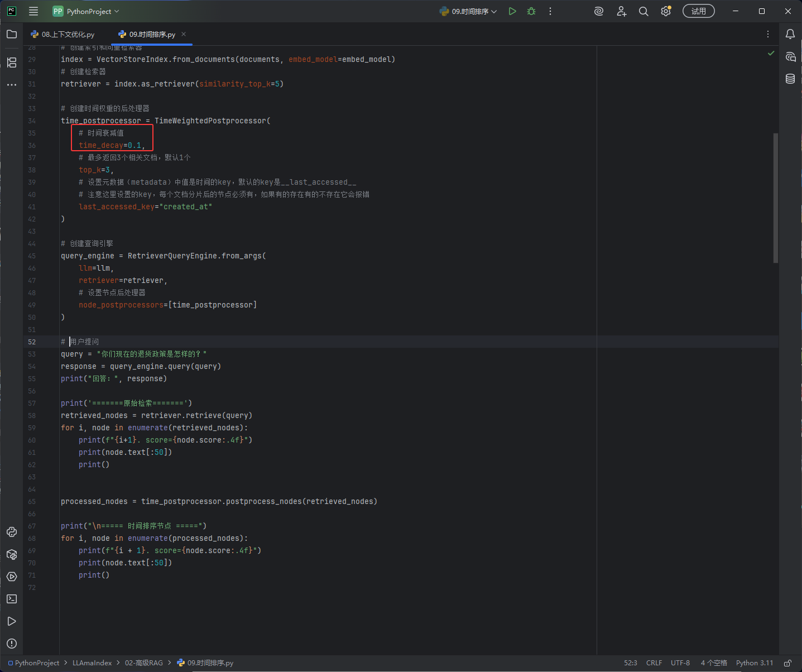Open PythonProject project dropdown
Viewport: 802px width, 672px height.
(86, 11)
